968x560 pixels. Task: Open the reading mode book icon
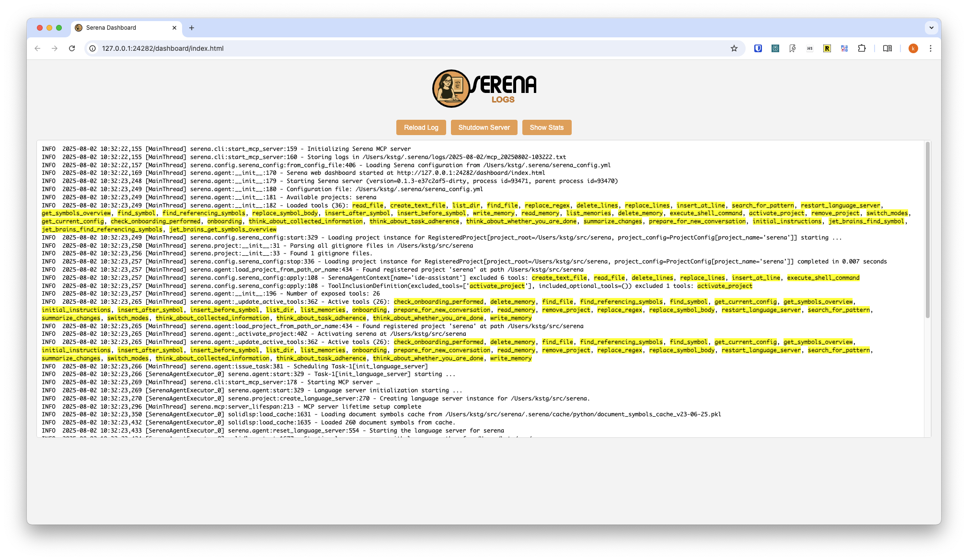pyautogui.click(x=887, y=48)
